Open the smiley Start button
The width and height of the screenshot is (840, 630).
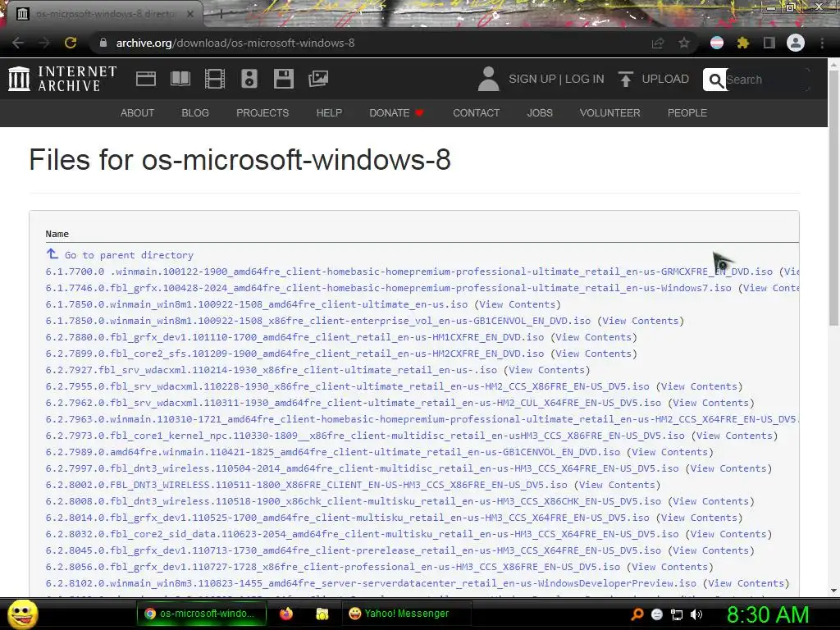click(x=22, y=614)
